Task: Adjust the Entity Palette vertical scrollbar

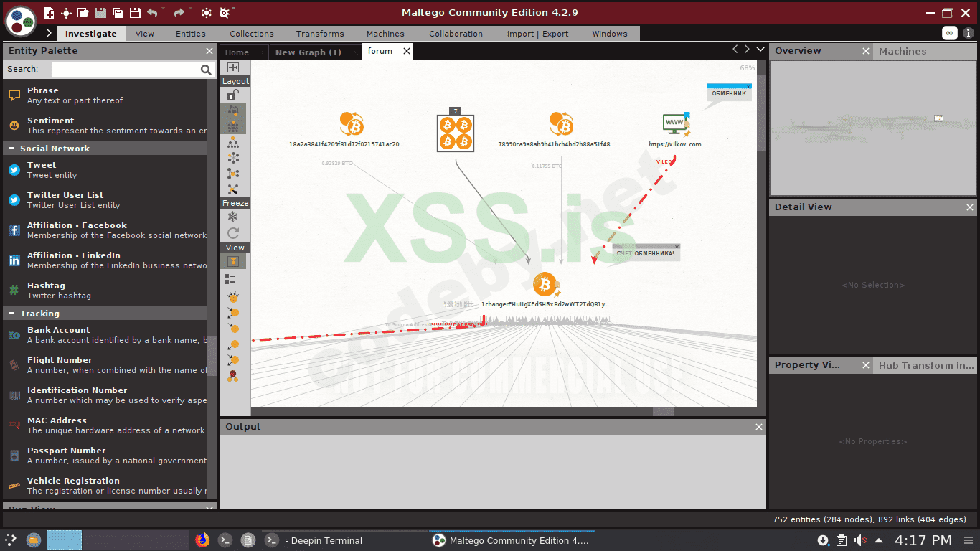Action: click(x=212, y=355)
